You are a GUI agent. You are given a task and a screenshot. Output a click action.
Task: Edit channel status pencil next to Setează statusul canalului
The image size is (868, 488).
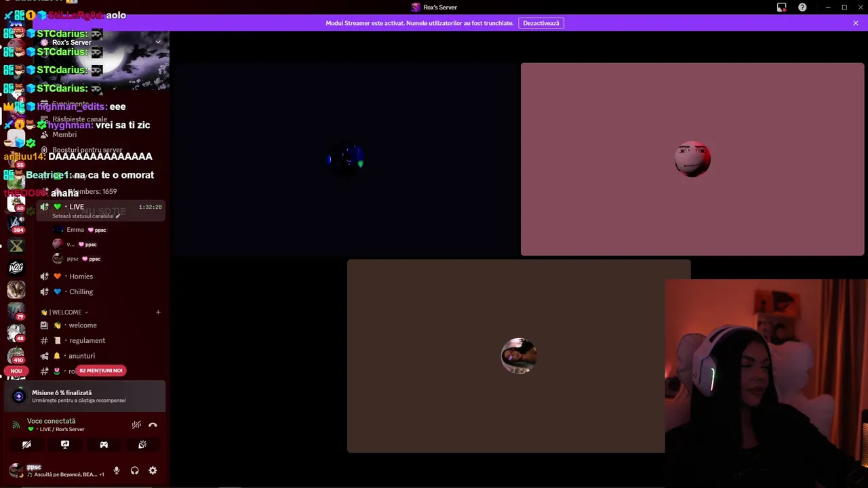click(x=118, y=216)
